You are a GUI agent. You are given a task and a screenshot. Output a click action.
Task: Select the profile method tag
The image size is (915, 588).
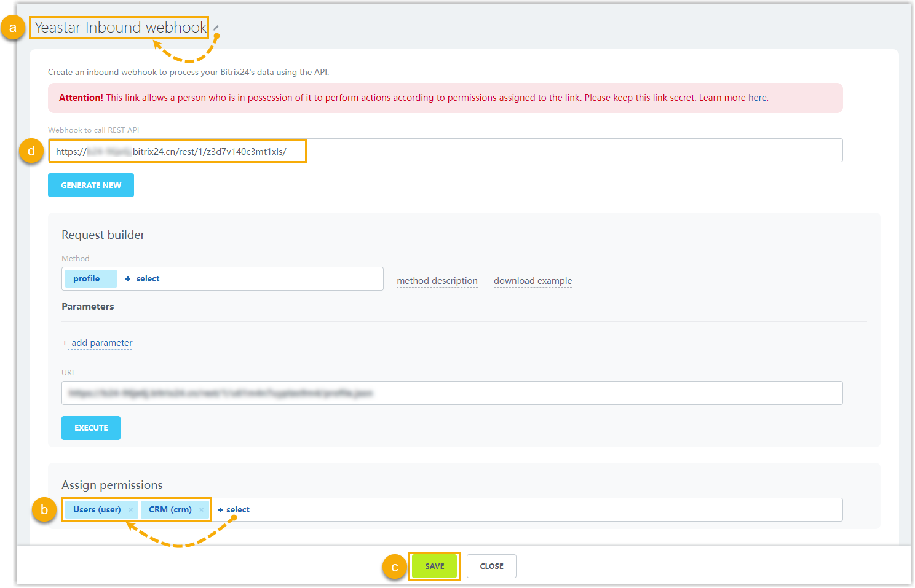click(x=87, y=279)
